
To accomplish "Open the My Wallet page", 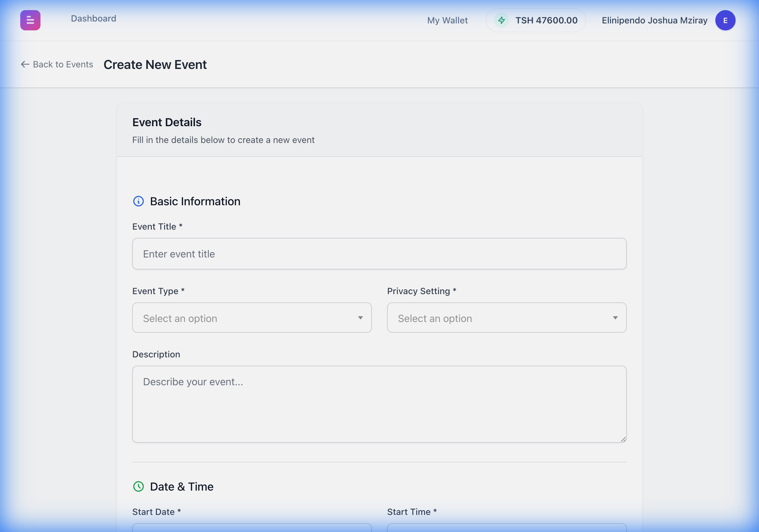I will pyautogui.click(x=447, y=20).
